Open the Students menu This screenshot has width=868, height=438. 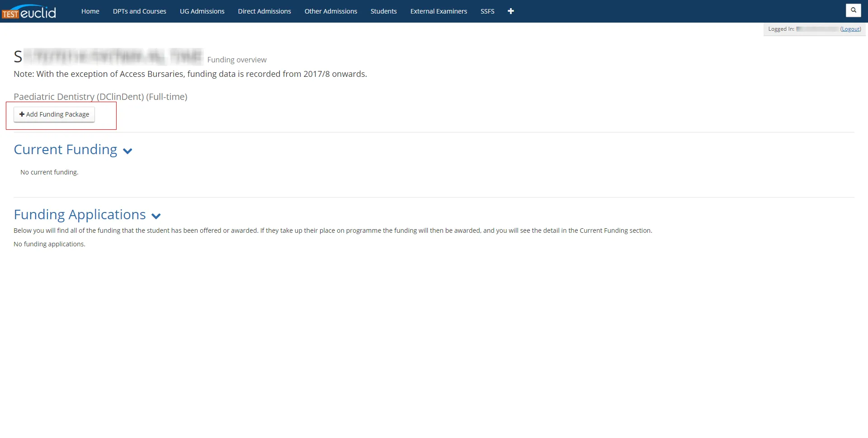coord(383,11)
